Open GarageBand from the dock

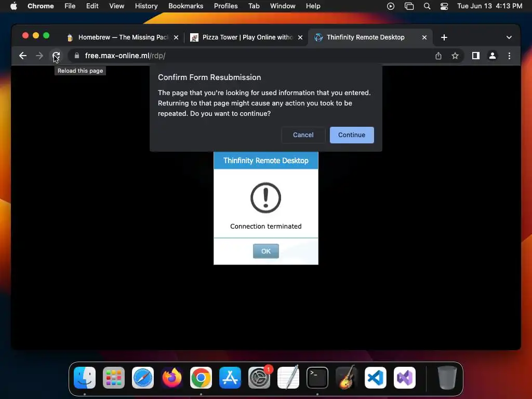click(347, 378)
